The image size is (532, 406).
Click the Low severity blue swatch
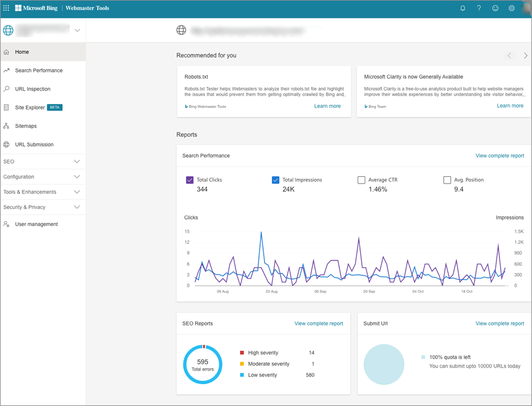click(x=242, y=375)
